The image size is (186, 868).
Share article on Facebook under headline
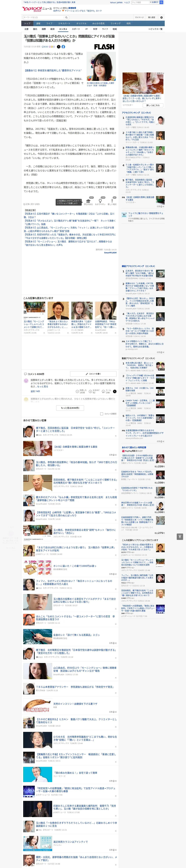(x=63, y=47)
